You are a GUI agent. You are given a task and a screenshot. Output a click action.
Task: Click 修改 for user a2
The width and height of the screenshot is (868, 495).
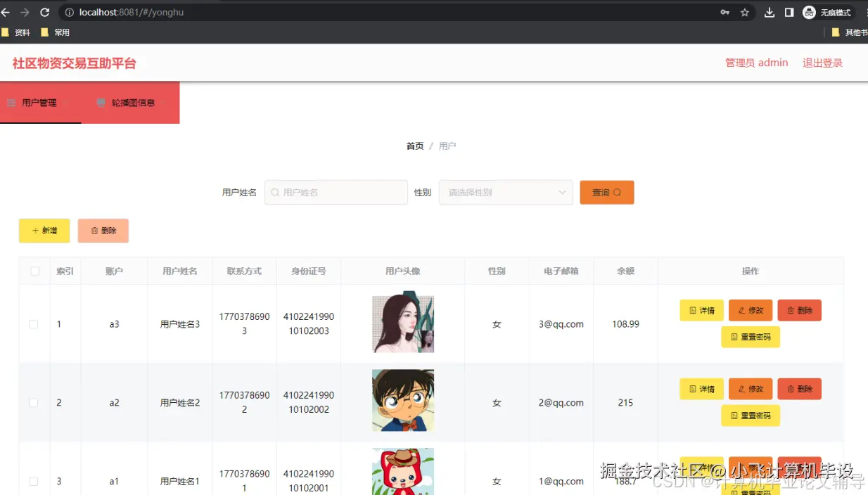751,389
